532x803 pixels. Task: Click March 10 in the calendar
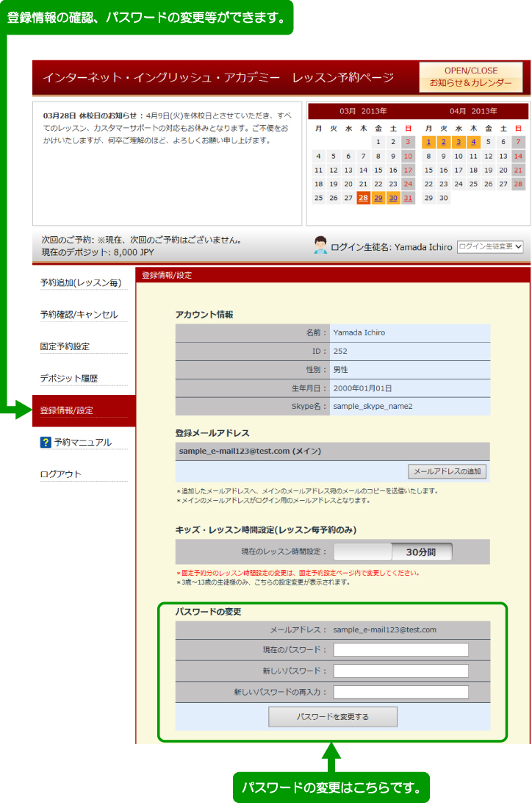coord(408,156)
